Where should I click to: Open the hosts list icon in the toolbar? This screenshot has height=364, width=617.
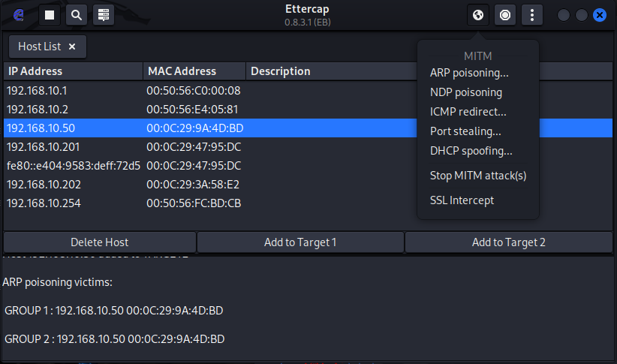click(104, 15)
